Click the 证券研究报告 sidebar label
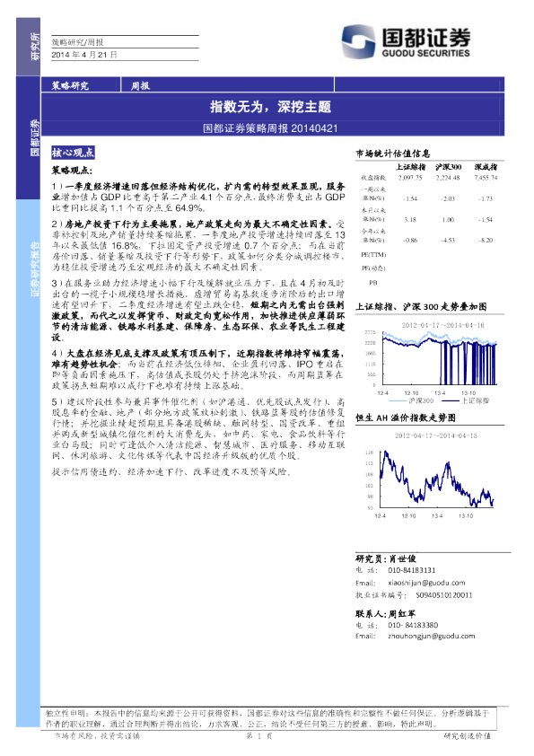Image resolution: width=534 pixels, height=756 pixels. coord(35,268)
